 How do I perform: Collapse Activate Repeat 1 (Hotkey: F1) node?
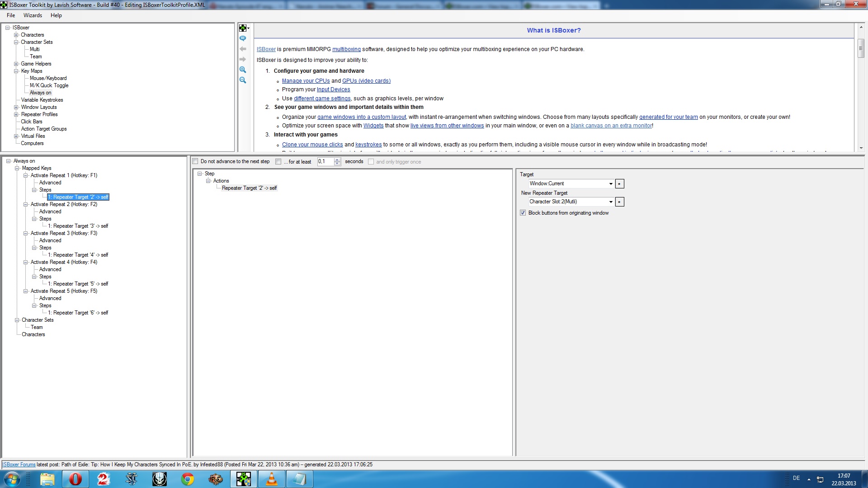click(26, 175)
